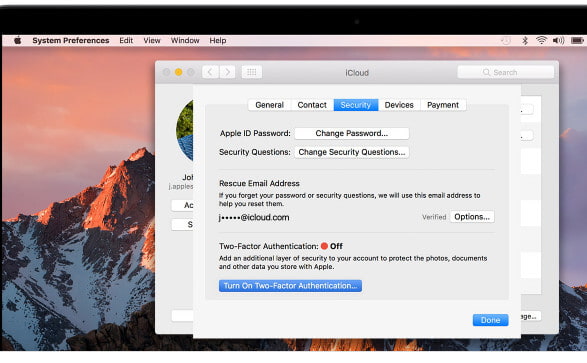Go forward with the right chevron button

point(227,72)
